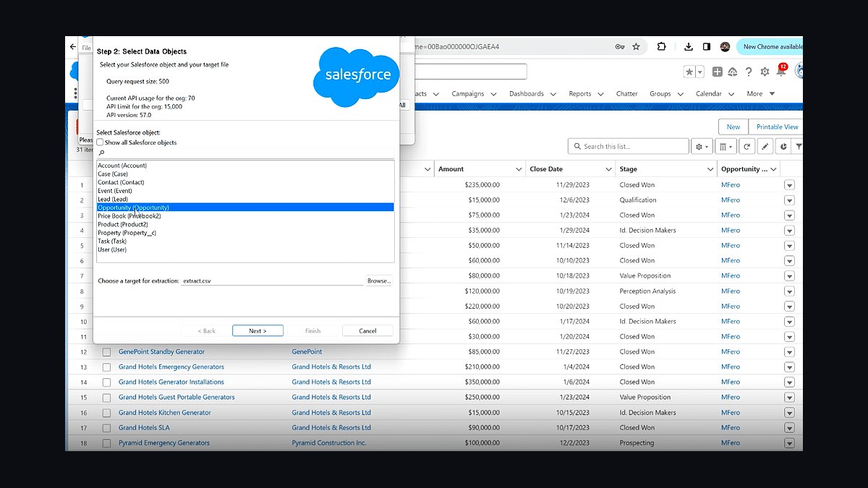Open the Chatter tab
Image resolution: width=868 pixels, height=488 pixels.
tap(627, 94)
